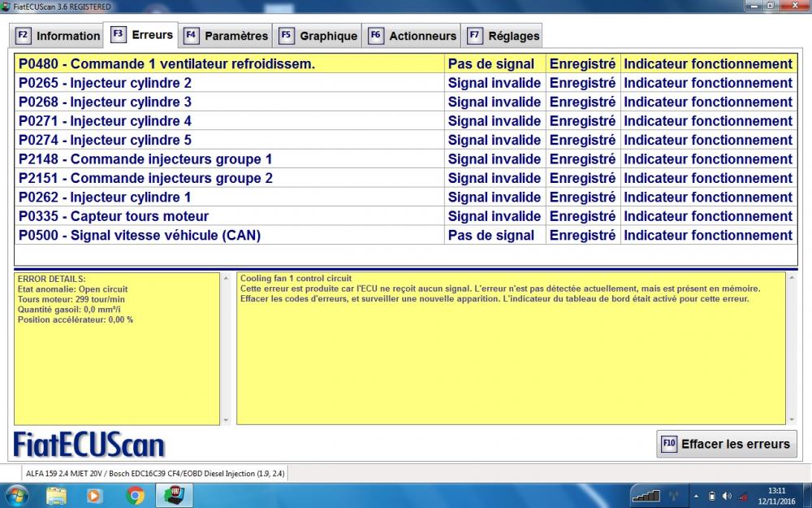Click the F3 key icon on Erreurs tab
Viewport: 812px width, 508px height.
[118, 34]
